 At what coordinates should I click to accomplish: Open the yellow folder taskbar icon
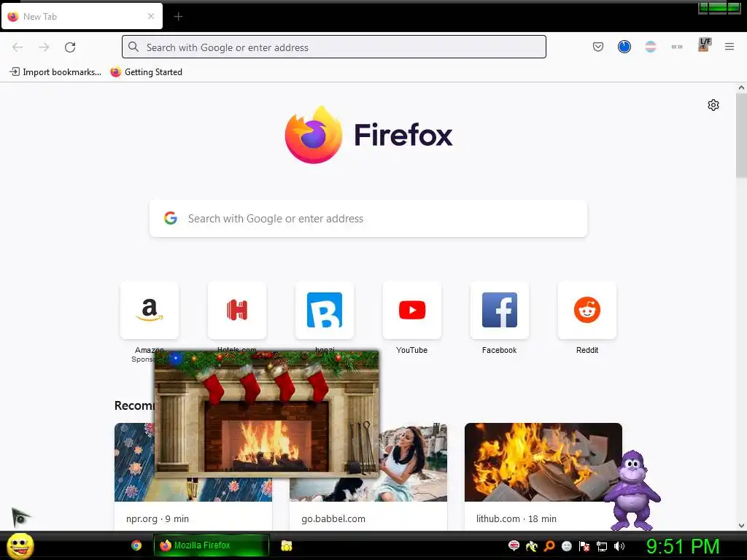pyautogui.click(x=286, y=545)
